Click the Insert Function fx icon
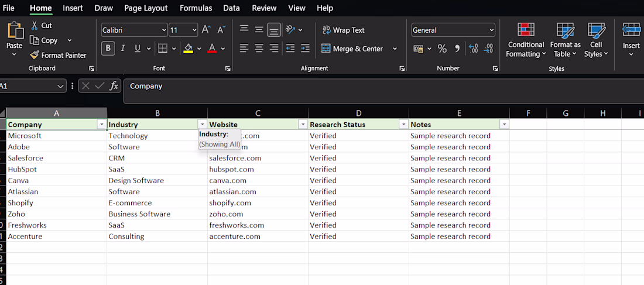Screen dimensions: 644x285 (x=114, y=86)
